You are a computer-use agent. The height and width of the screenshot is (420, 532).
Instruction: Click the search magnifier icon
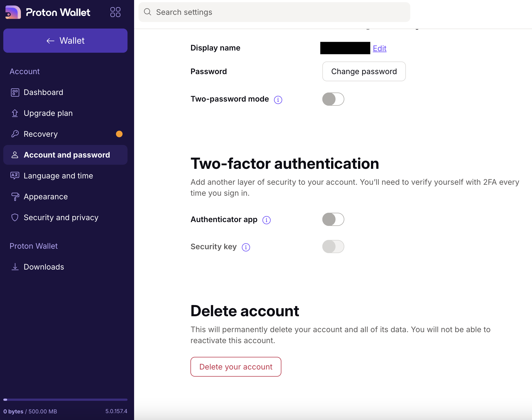[148, 12]
